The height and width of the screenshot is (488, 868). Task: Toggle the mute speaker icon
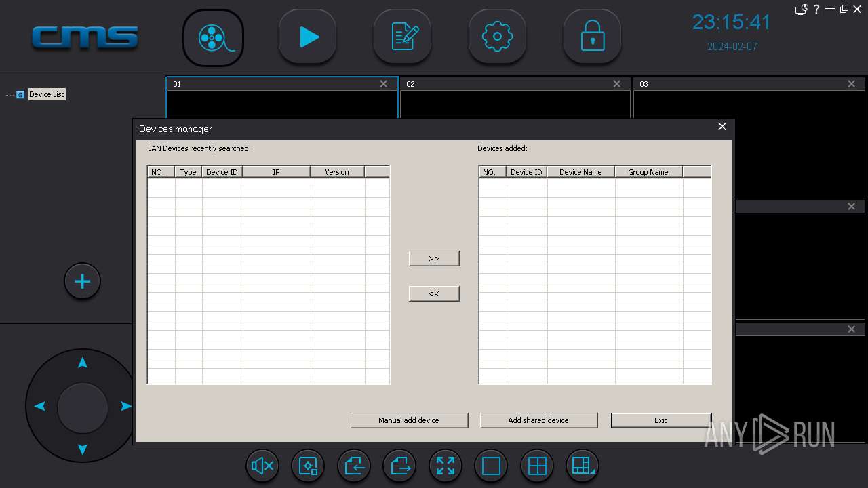262,466
